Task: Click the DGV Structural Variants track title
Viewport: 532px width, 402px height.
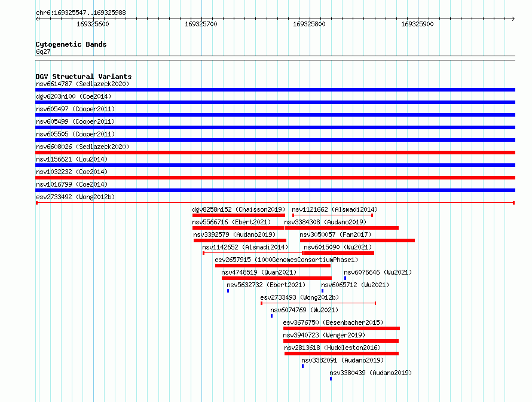Action: point(84,77)
